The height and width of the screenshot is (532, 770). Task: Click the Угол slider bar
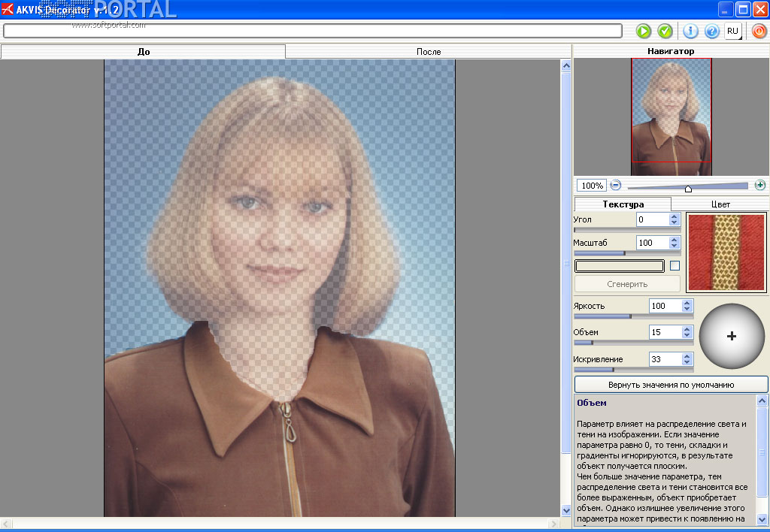pos(627,230)
